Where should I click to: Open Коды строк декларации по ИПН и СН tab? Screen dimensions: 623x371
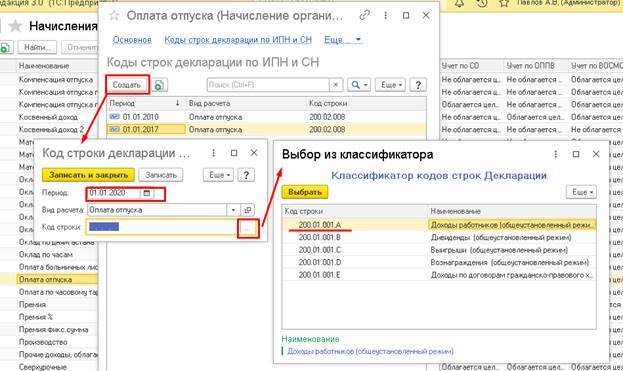[x=238, y=40]
